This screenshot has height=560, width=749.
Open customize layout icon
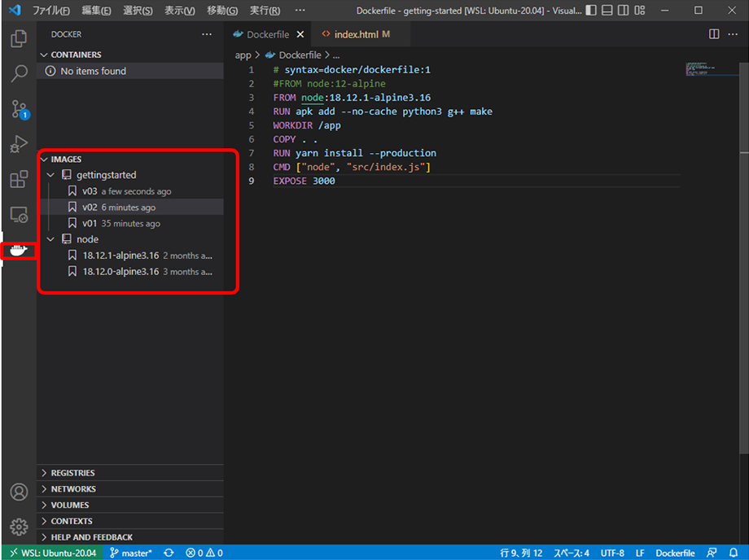640,10
